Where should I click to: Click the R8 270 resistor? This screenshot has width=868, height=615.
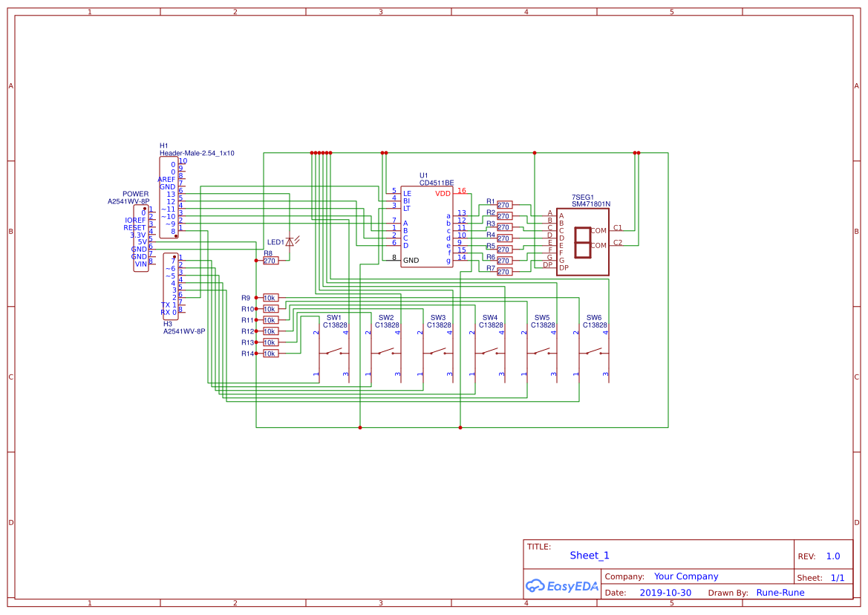(270, 261)
